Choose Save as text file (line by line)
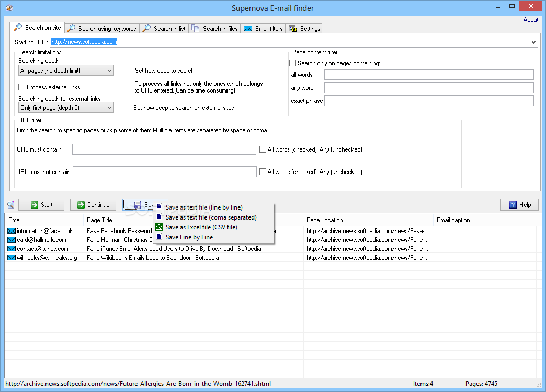Viewport: 546px width, 392px height. click(213, 207)
